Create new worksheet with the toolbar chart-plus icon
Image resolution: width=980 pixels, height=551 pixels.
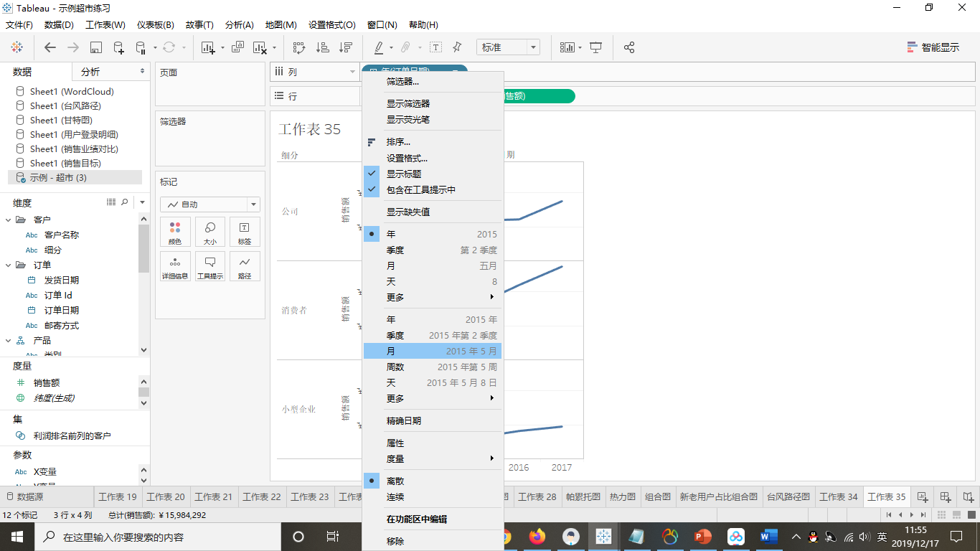[209, 47]
